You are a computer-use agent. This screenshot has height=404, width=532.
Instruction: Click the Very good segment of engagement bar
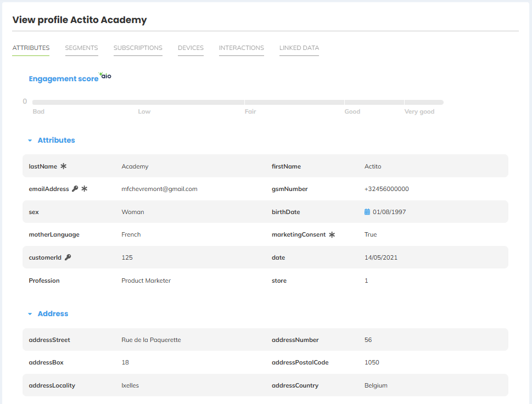424,102
